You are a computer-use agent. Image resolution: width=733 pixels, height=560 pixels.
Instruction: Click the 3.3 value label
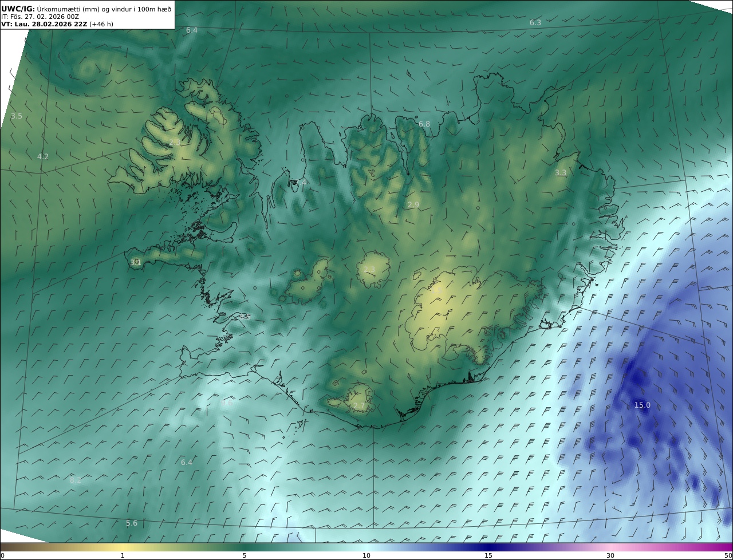click(560, 172)
